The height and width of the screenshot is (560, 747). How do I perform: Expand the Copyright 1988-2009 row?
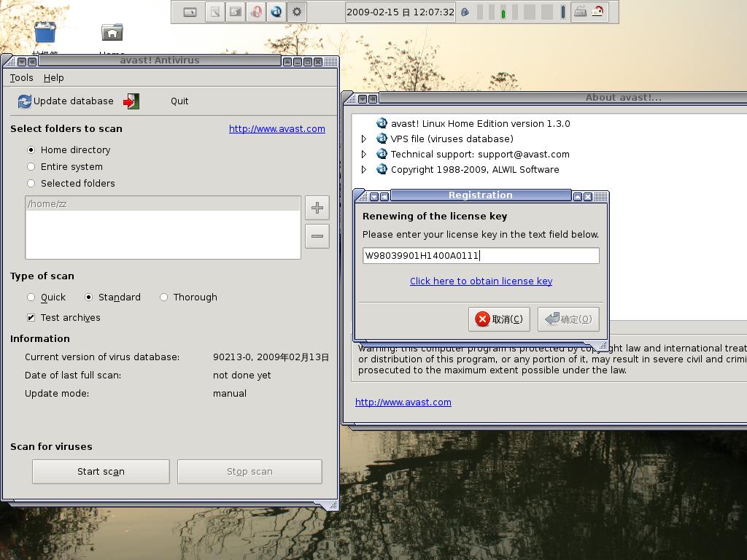(x=364, y=169)
